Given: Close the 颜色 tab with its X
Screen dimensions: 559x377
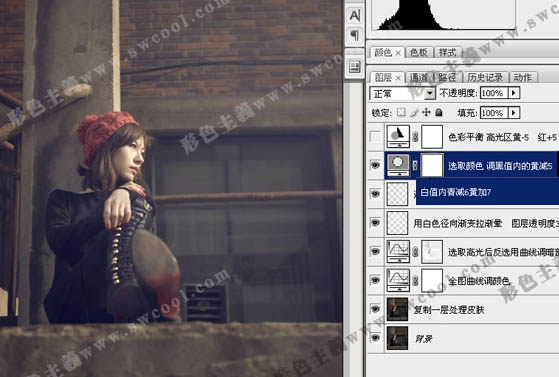Looking at the screenshot, I should click(x=398, y=53).
